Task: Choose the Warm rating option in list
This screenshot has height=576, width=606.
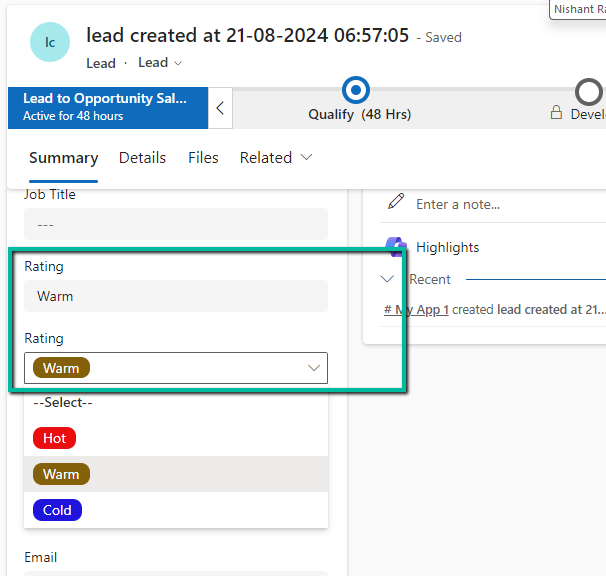Action: coord(176,474)
